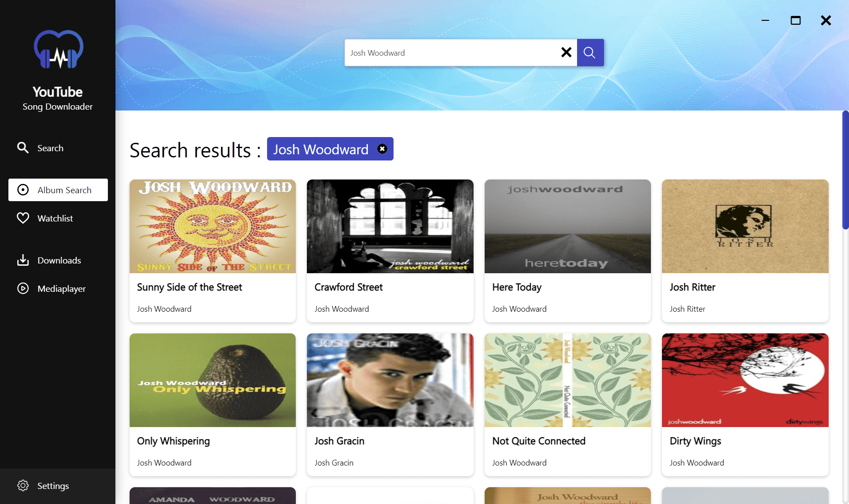The height and width of the screenshot is (504, 849).
Task: Click the Josh Woodward results tag label
Action: 321,149
